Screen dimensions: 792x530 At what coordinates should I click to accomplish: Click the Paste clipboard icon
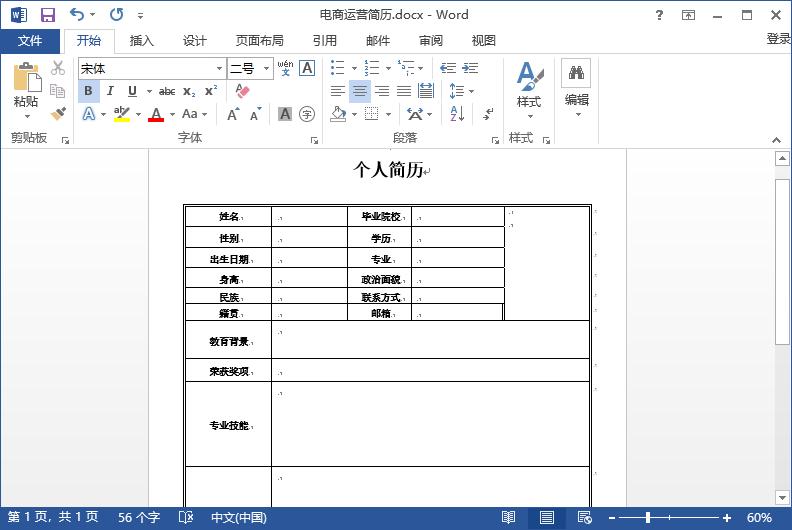(26, 77)
